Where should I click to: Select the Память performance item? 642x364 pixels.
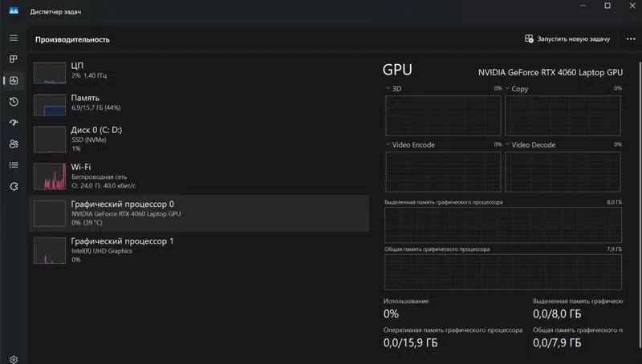(199, 105)
